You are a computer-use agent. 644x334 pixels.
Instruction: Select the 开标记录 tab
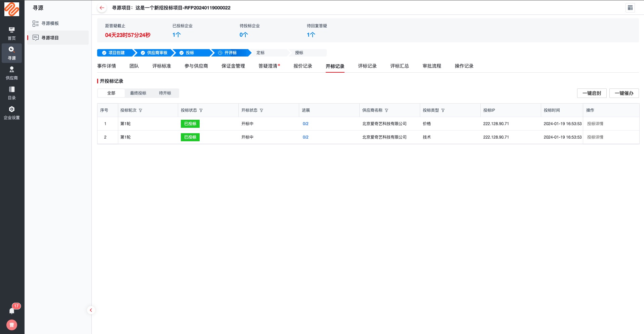coord(335,66)
